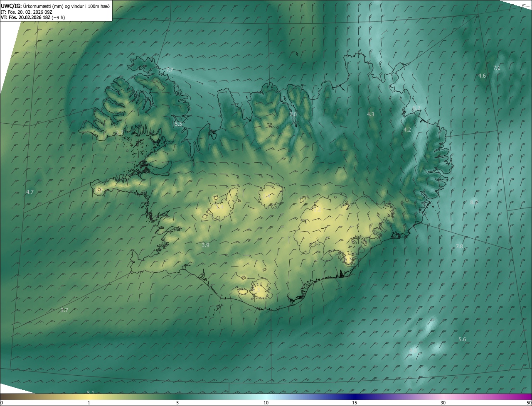Click the 2.7 value on the Westfjords
This screenshot has width=532, height=406.
[119, 132]
